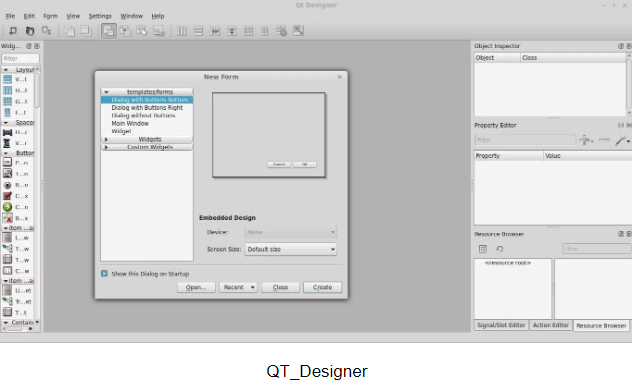Collapse the Buttons category in Widget Box

tap(6, 153)
